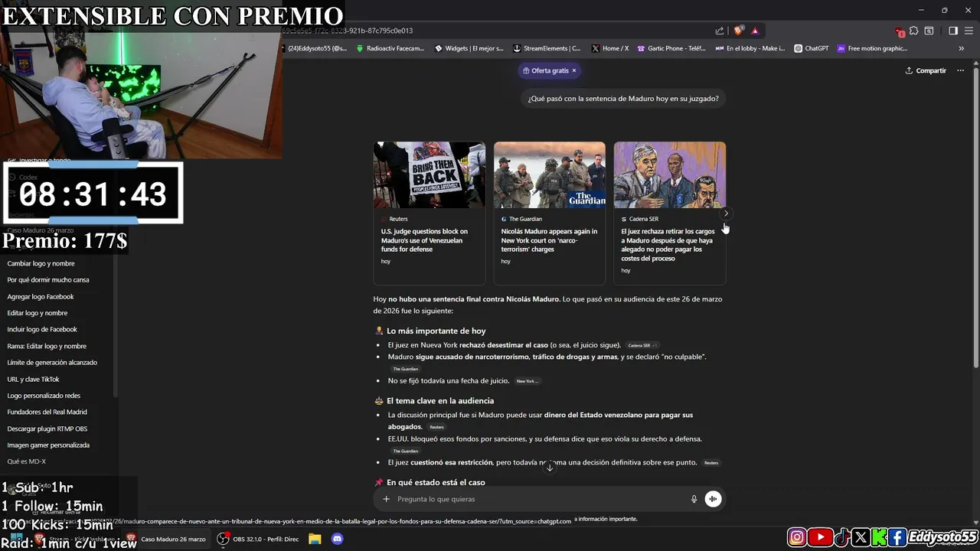Open (24)Eddysoto55 bookmark

[315, 48]
